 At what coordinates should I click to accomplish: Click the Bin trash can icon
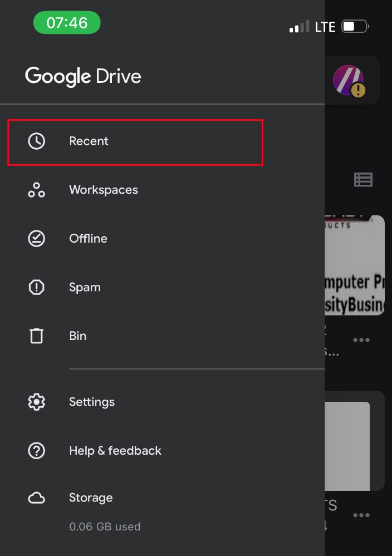pyautogui.click(x=37, y=336)
